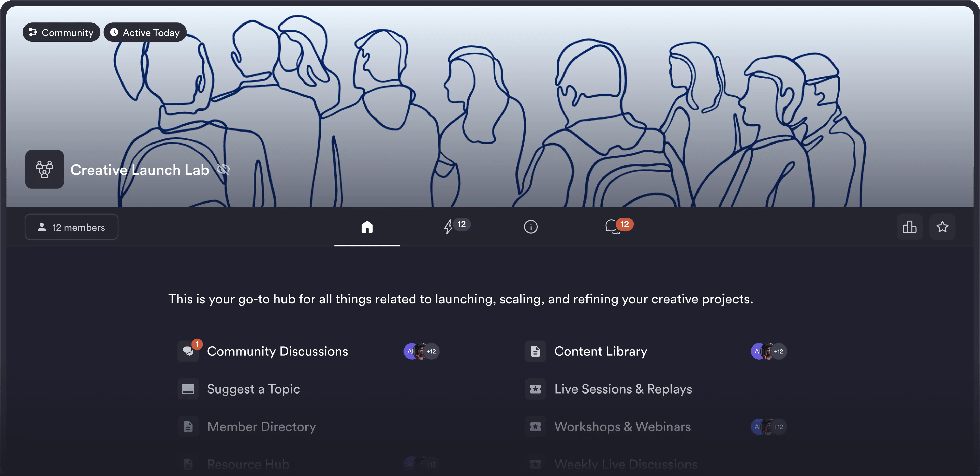Click the Community Discussions chat icon with badge
This screenshot has width=980, height=476.
[188, 351]
